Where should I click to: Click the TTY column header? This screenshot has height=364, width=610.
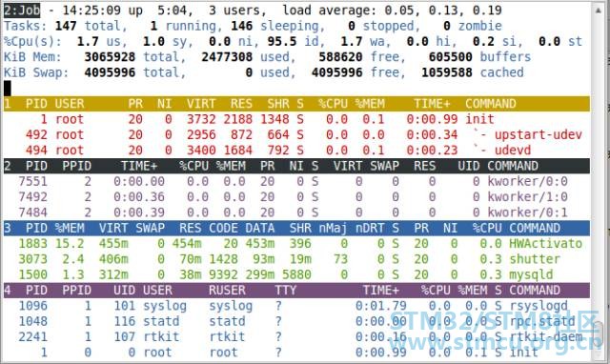[286, 291]
